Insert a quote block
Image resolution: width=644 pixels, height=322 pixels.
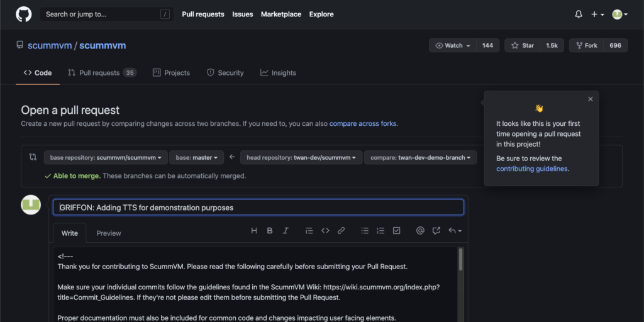point(309,231)
